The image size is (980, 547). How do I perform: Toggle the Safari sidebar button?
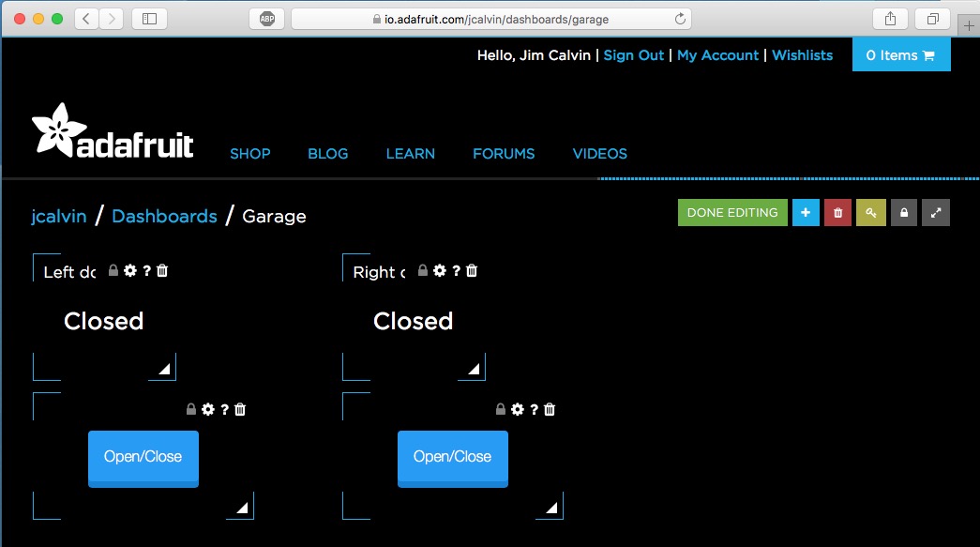point(149,19)
